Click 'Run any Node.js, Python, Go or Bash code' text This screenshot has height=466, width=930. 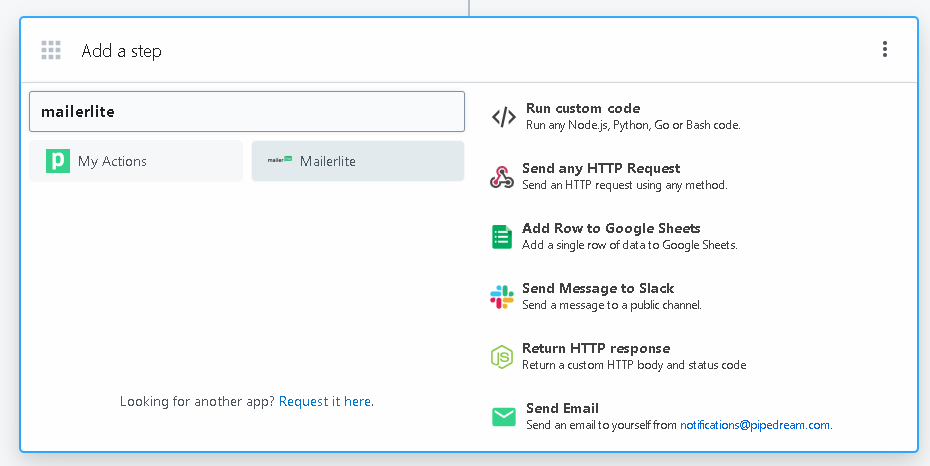click(x=633, y=125)
